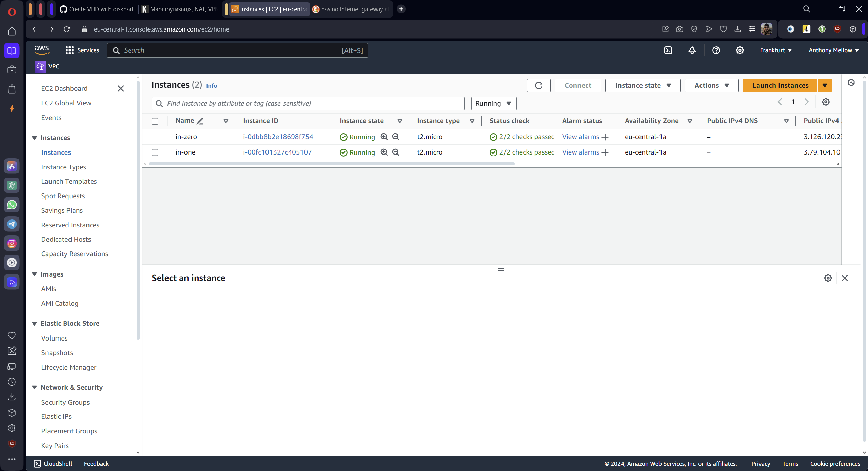
Task: Open the Instance state dropdown
Action: [x=643, y=85]
